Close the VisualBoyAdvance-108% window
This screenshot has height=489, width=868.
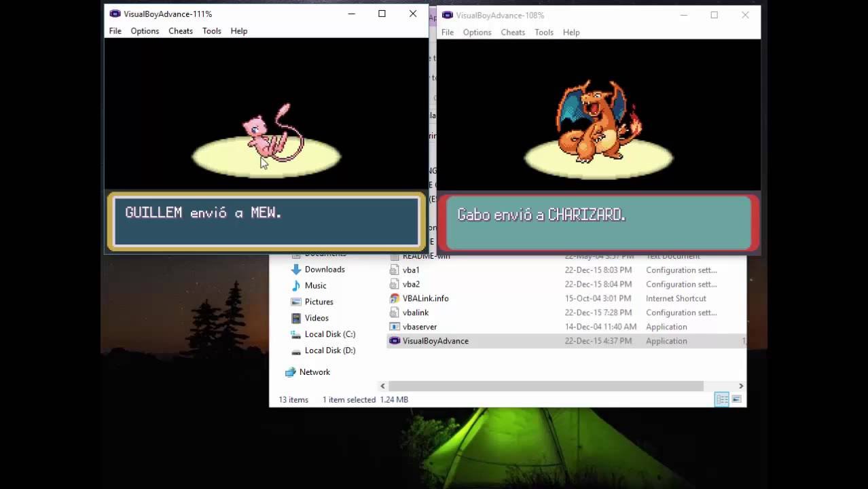click(745, 15)
